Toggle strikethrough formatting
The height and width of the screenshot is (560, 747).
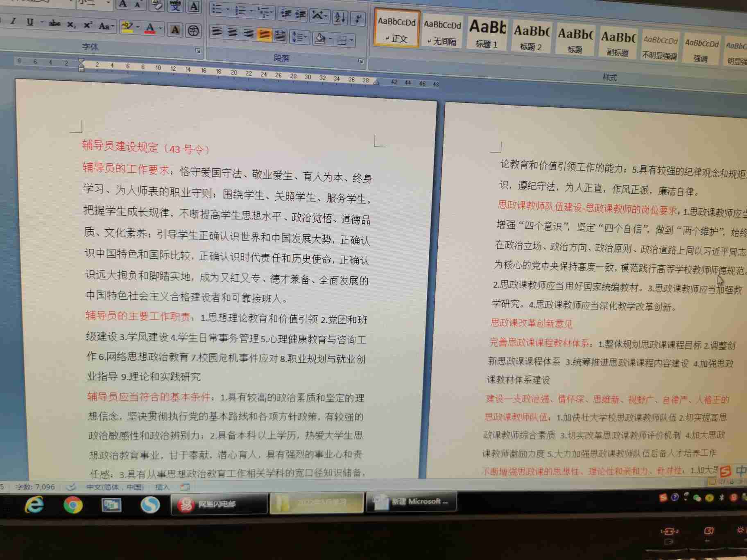point(55,23)
